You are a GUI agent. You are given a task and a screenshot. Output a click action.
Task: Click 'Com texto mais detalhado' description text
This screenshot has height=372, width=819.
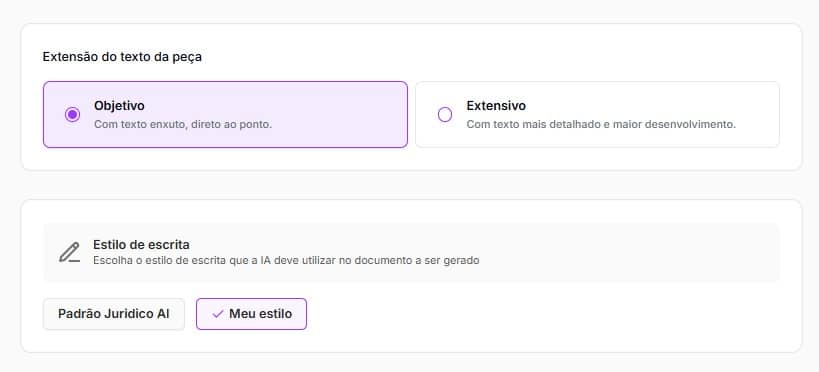(601, 125)
